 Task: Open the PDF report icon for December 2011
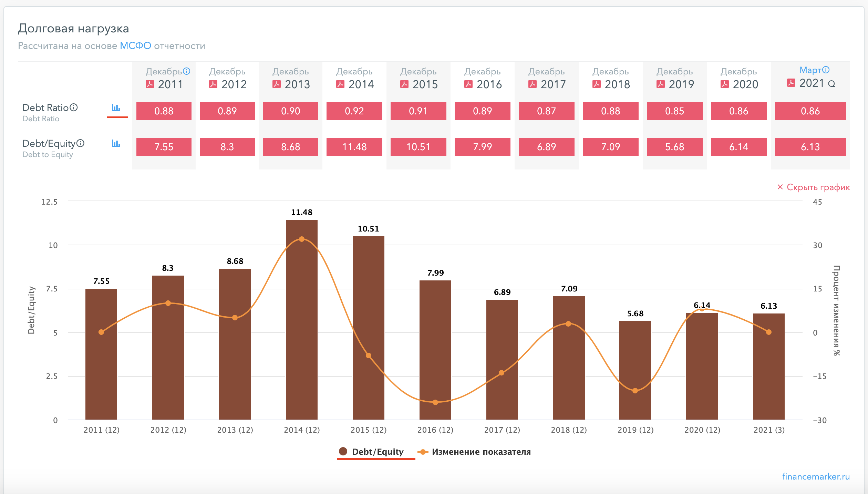150,84
